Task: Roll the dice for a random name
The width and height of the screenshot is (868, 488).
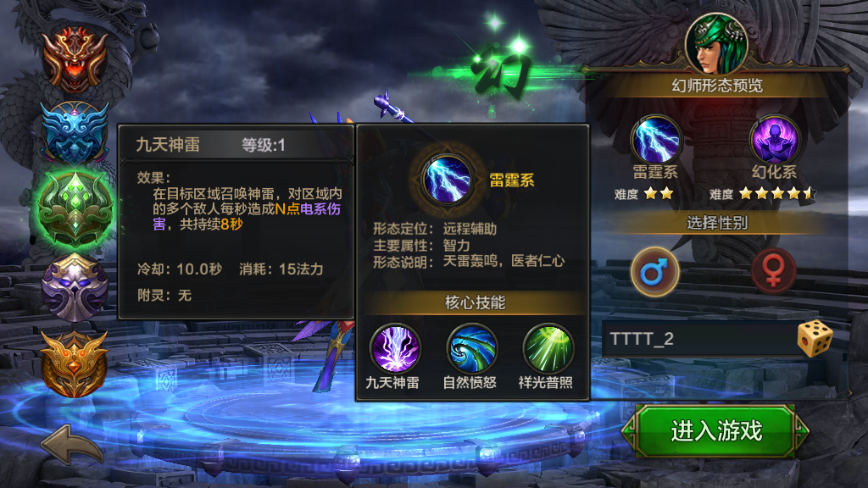Action: tap(815, 338)
